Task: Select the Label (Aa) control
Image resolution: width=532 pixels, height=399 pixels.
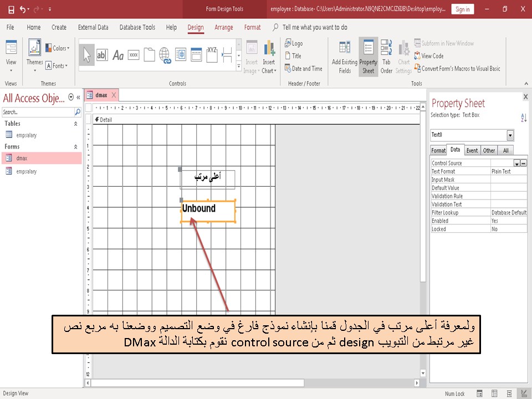Action: pyautogui.click(x=118, y=54)
